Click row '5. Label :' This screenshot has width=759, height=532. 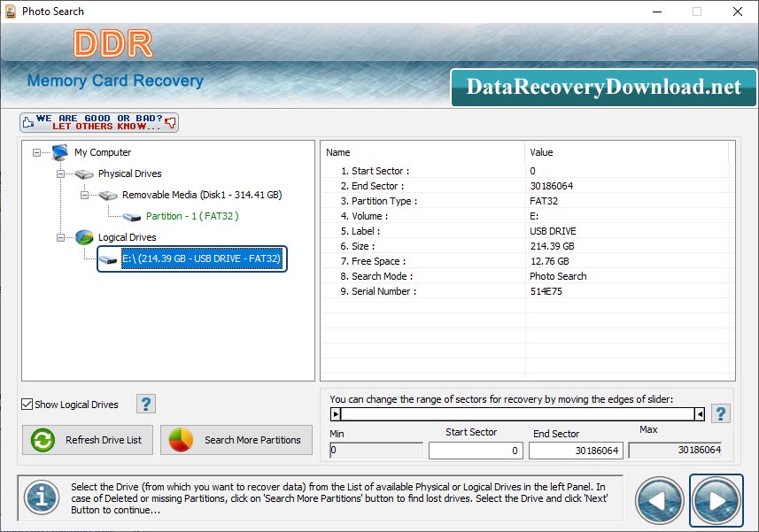527,231
